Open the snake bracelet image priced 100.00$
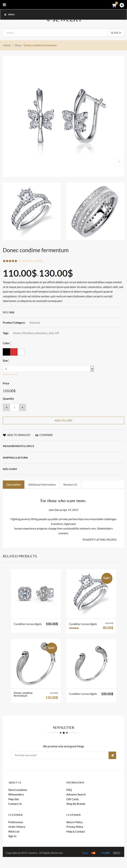 coord(91,664)
